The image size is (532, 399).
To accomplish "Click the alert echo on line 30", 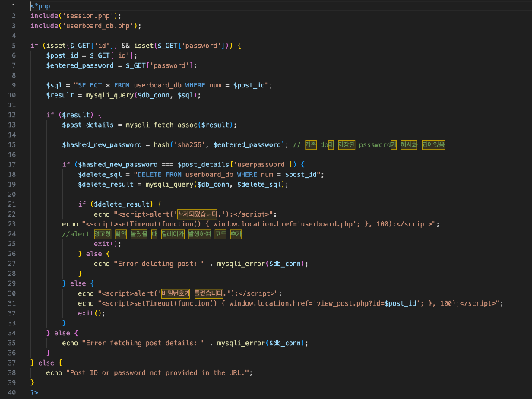I will (x=180, y=293).
